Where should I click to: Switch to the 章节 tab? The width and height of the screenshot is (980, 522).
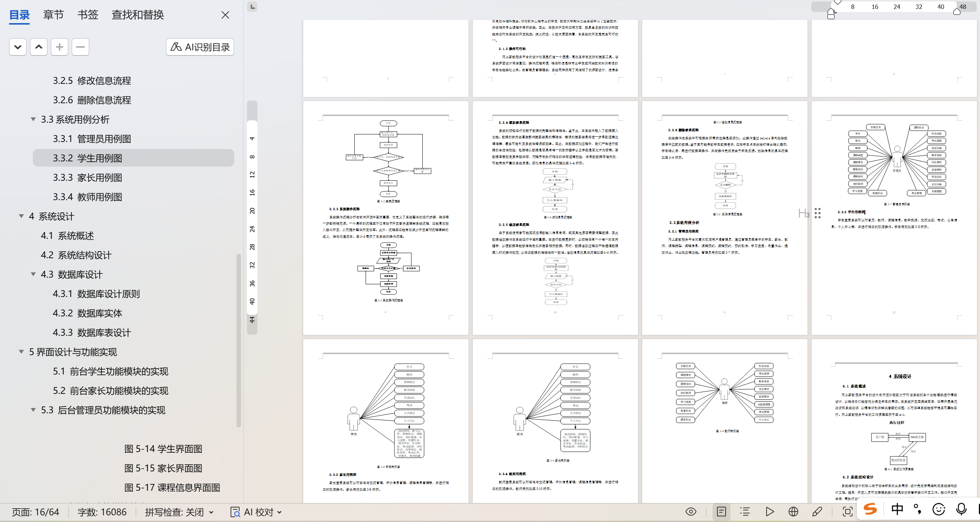[53, 15]
